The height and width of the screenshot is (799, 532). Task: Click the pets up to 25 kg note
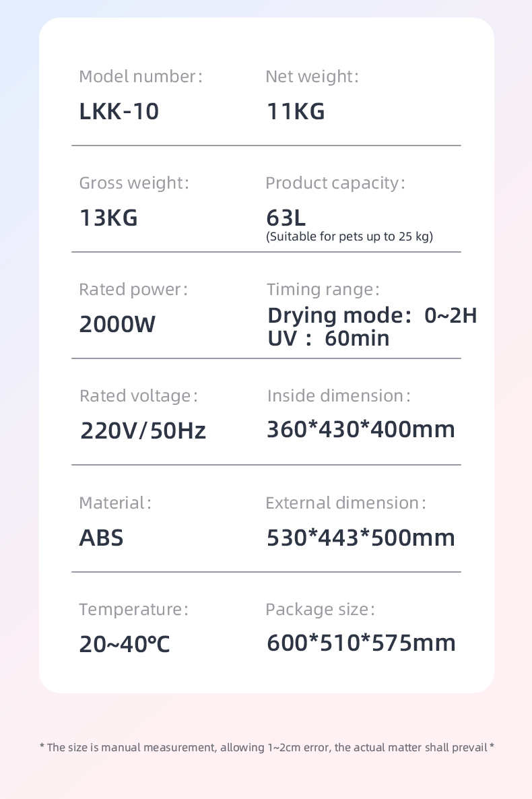350,236
